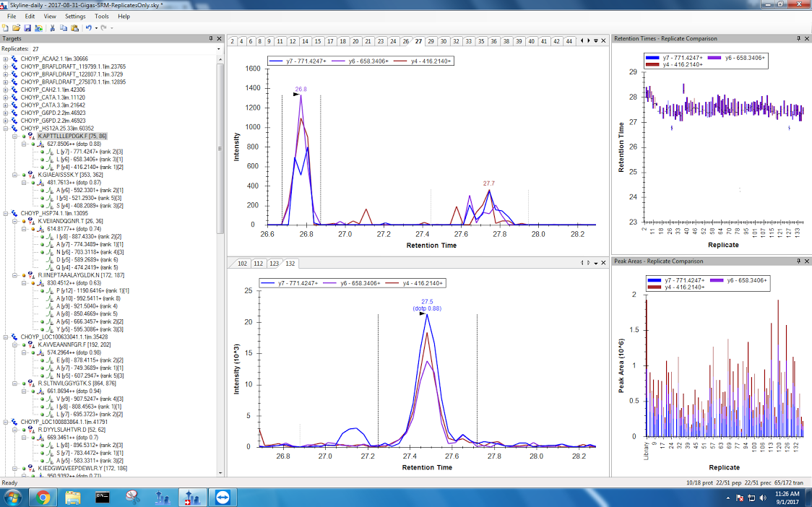This screenshot has height=507, width=812.
Task: Click the New Document toolbar icon
Action: point(6,27)
